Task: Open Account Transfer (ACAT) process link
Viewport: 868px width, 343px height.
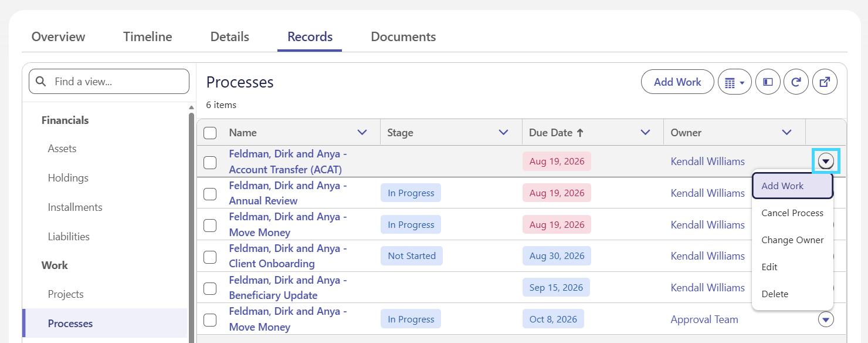Action: click(288, 162)
